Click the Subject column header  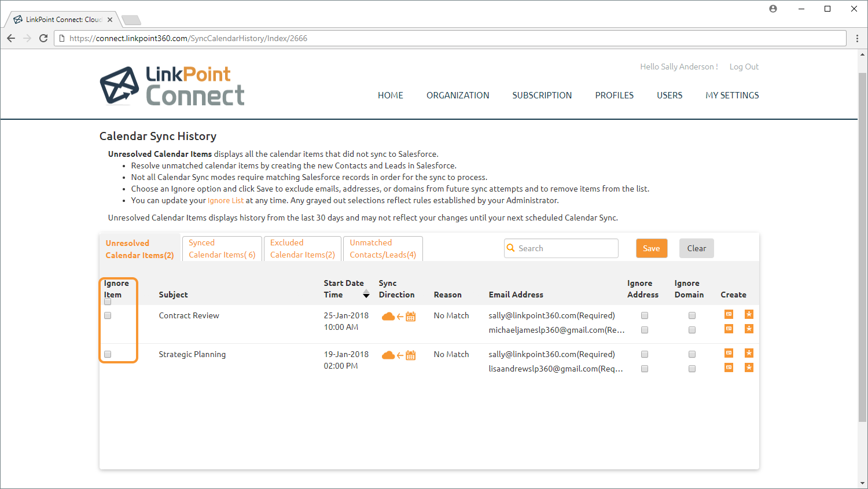(173, 295)
